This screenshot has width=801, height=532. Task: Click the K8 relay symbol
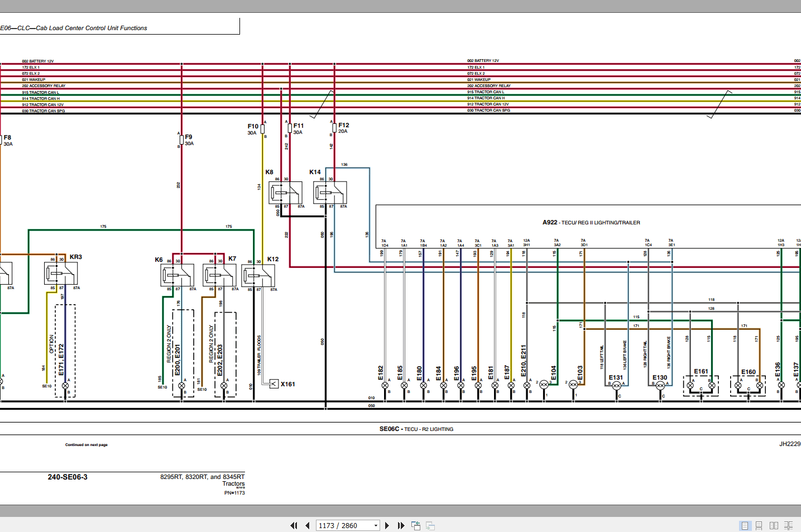[285, 193]
